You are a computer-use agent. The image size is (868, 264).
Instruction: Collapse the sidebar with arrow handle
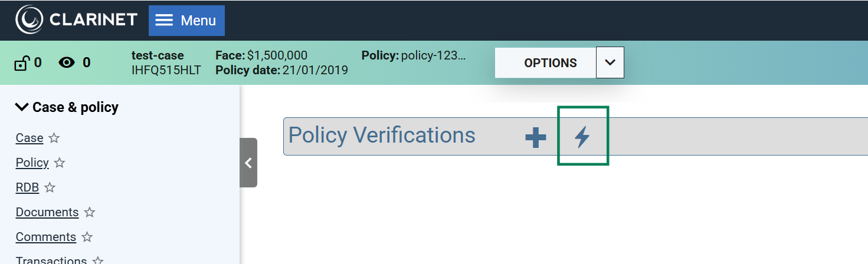pos(248,163)
